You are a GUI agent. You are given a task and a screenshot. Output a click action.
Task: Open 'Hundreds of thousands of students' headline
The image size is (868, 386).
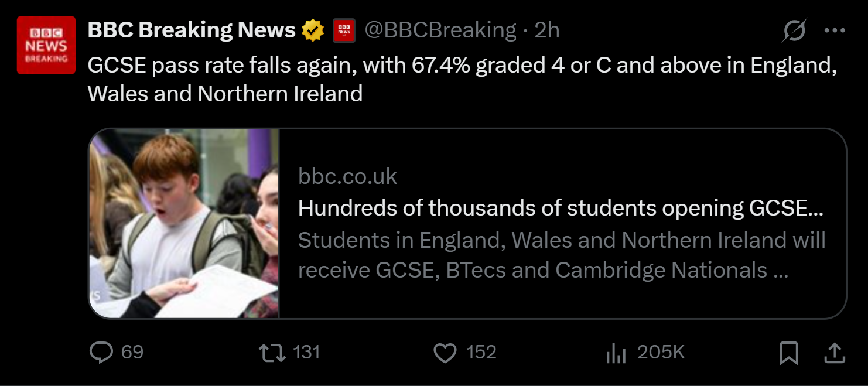coord(560,208)
